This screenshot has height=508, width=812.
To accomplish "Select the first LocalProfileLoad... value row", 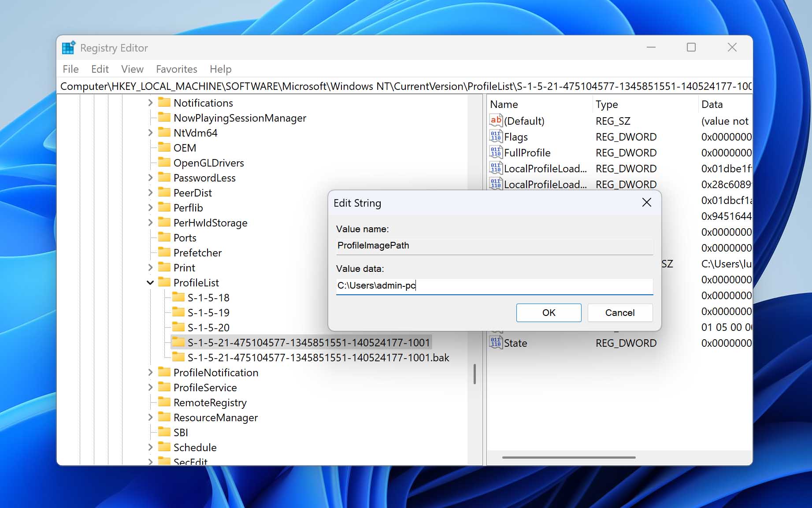I will pyautogui.click(x=619, y=168).
